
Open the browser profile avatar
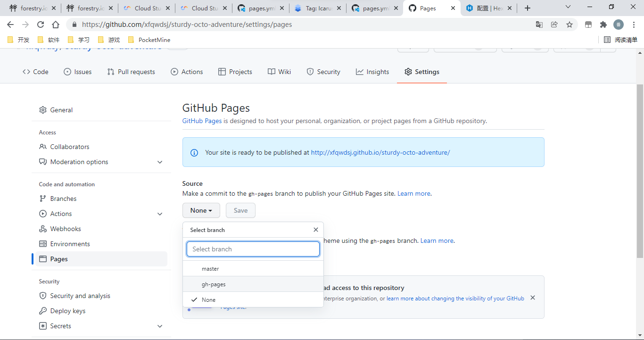pos(619,25)
